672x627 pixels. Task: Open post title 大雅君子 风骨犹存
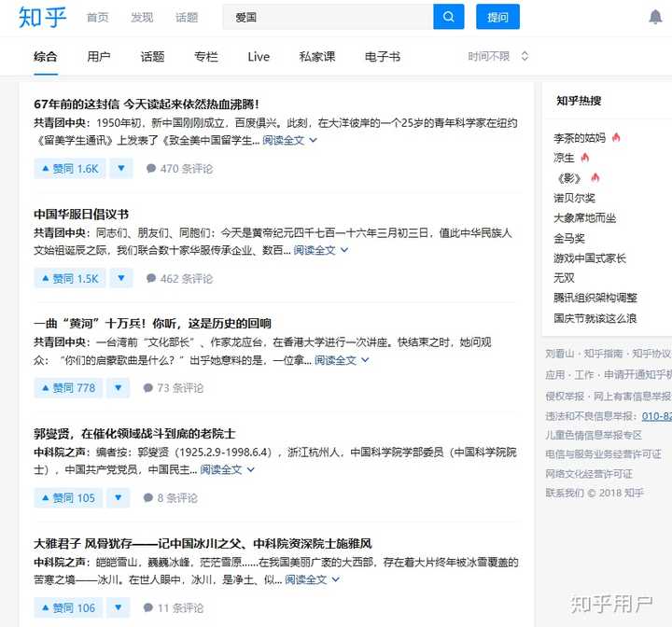coord(203,544)
